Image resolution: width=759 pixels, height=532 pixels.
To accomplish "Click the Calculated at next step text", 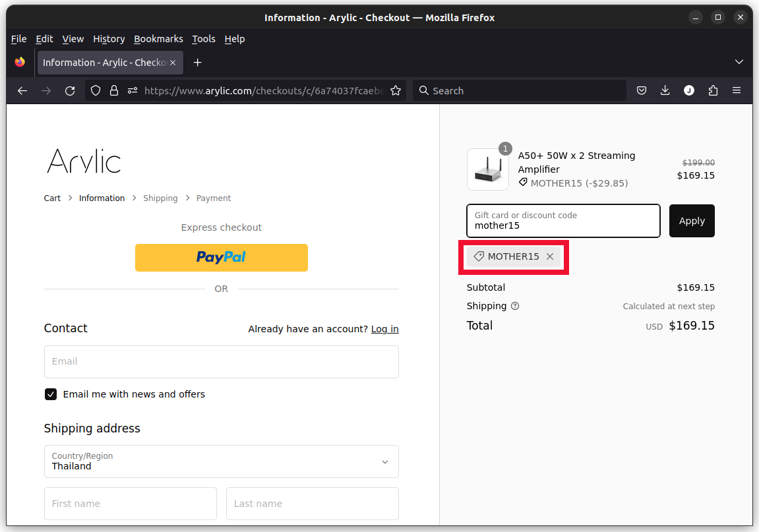I will pos(669,306).
